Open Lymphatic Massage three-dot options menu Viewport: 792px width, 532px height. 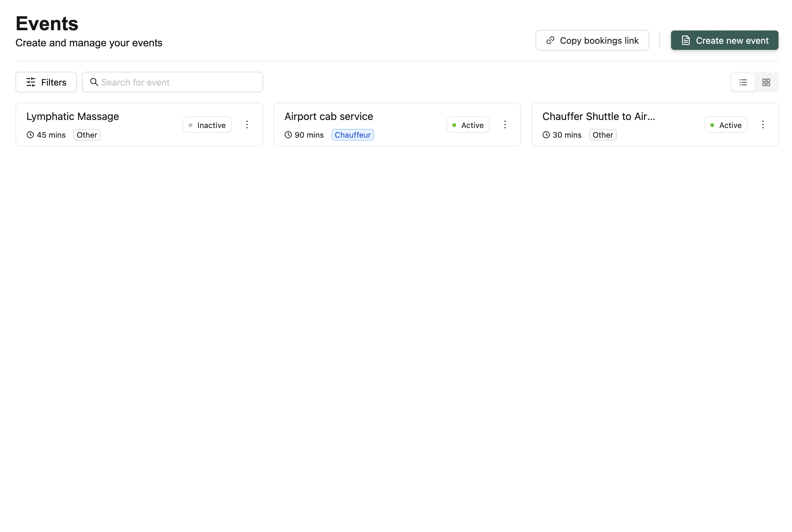click(247, 124)
